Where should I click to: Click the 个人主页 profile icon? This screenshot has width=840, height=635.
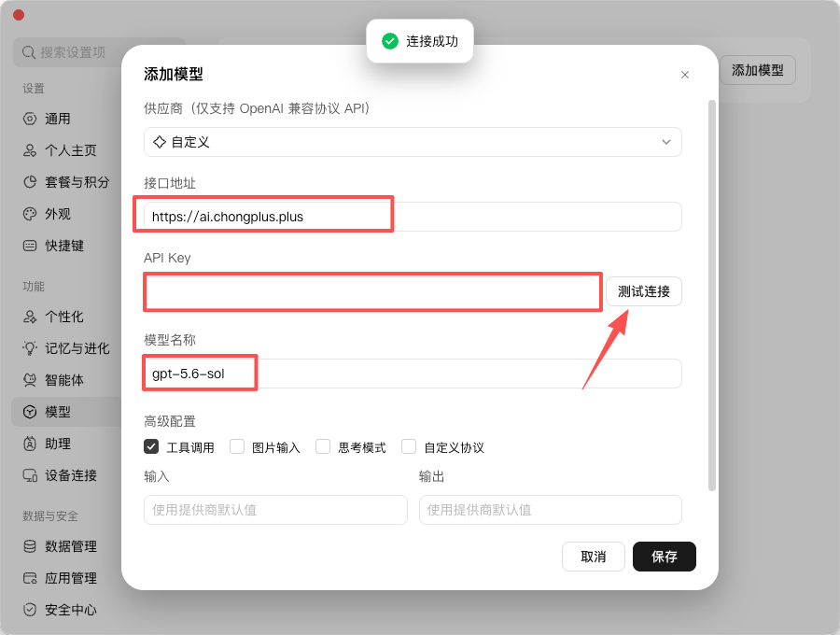pyautogui.click(x=30, y=150)
